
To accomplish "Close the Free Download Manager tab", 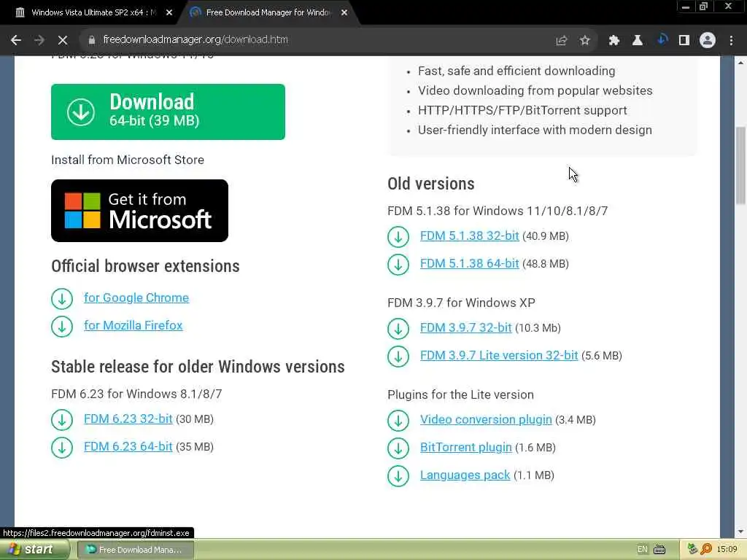I will pyautogui.click(x=344, y=13).
